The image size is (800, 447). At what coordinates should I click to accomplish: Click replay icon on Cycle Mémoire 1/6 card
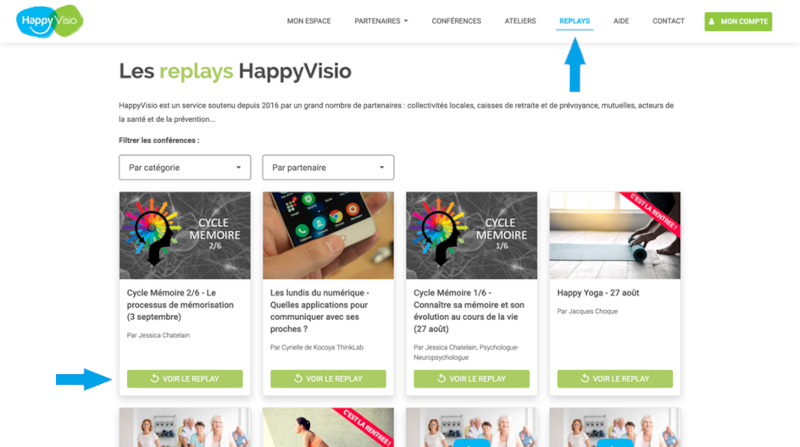[441, 379]
